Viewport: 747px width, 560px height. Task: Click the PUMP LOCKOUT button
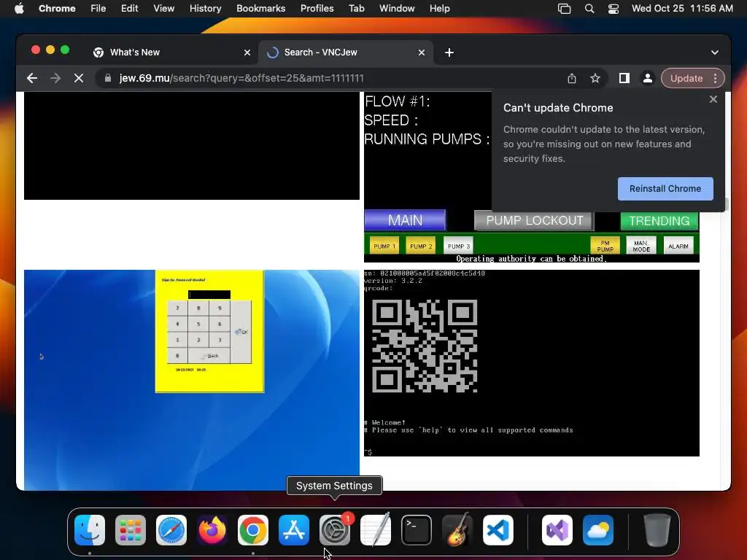point(534,220)
